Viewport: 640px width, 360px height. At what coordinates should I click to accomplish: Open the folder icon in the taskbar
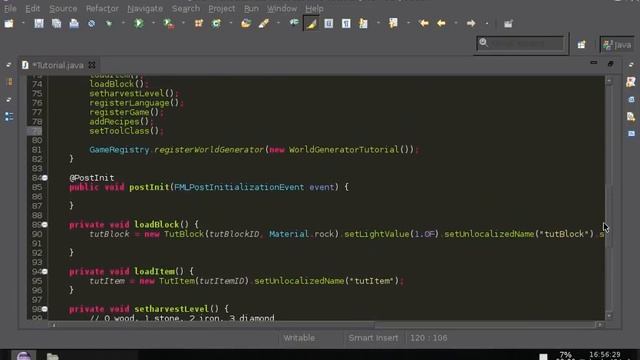point(52,356)
